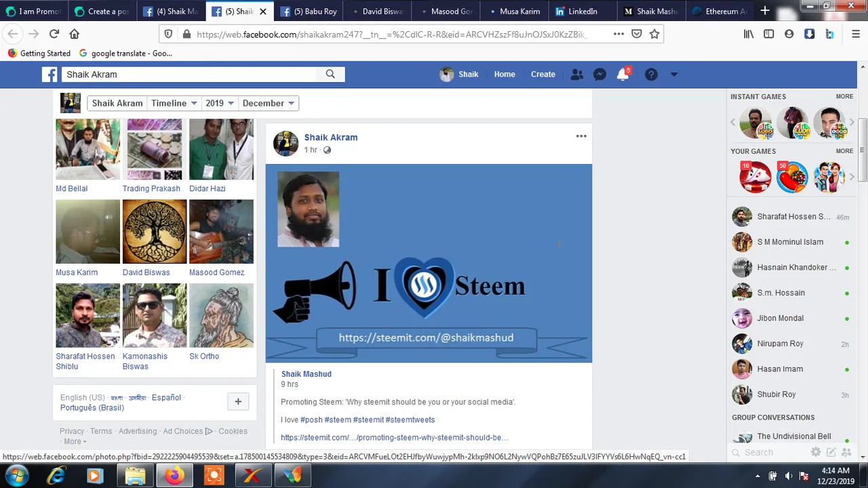Create new group icon in chat sidebar
868x488 pixels.
[846, 452]
